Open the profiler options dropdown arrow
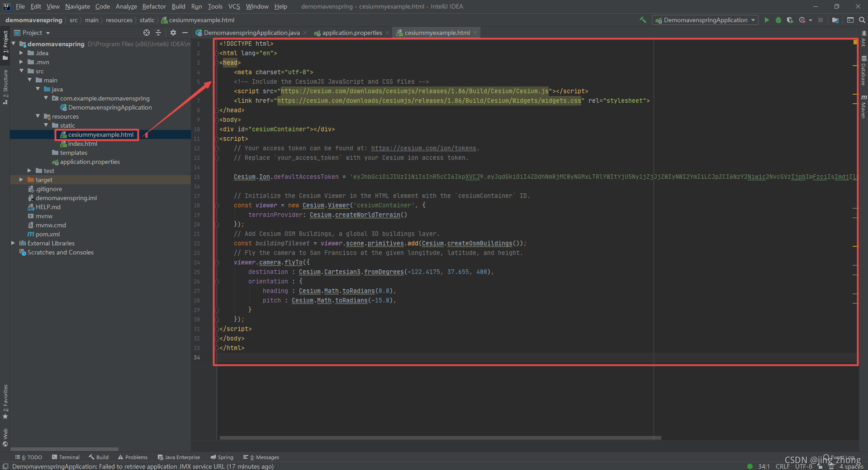 click(x=811, y=20)
